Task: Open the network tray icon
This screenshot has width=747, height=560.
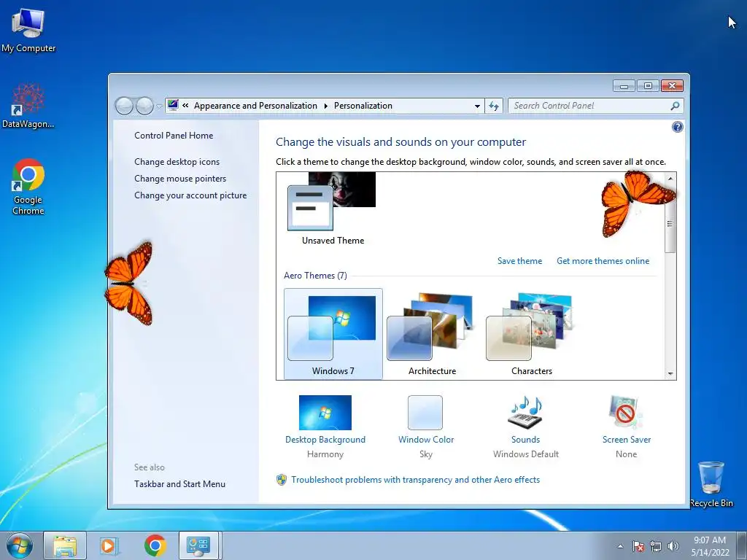Action: tap(656, 546)
